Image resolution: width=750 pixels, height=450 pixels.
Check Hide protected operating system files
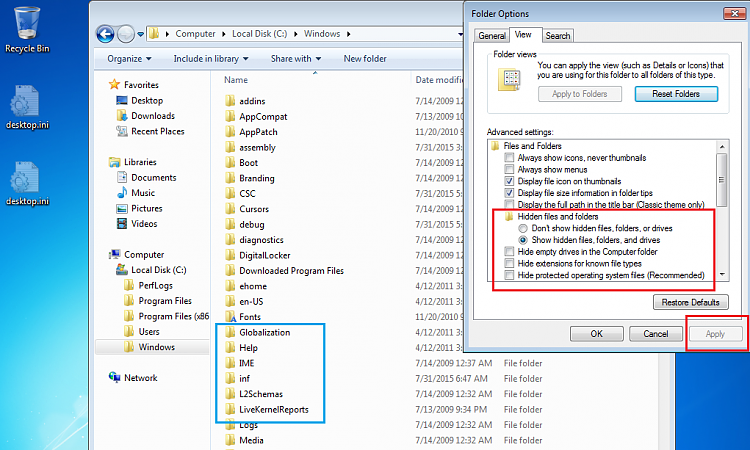tap(509, 275)
